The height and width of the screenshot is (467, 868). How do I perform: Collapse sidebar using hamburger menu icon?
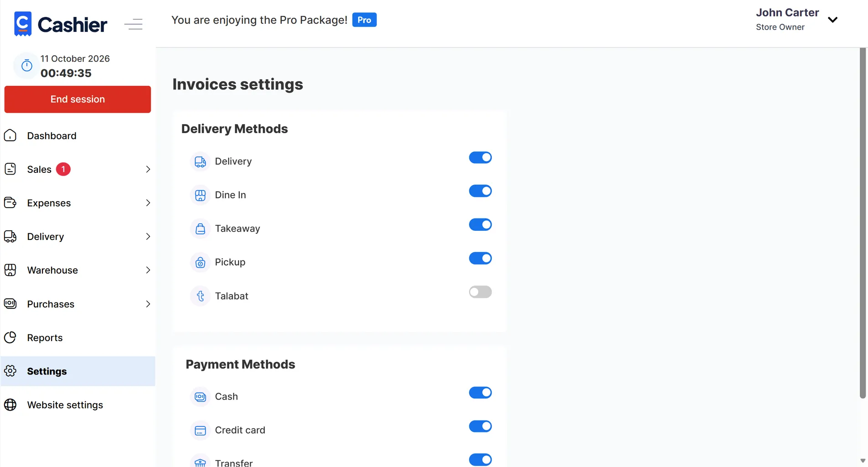pyautogui.click(x=134, y=24)
